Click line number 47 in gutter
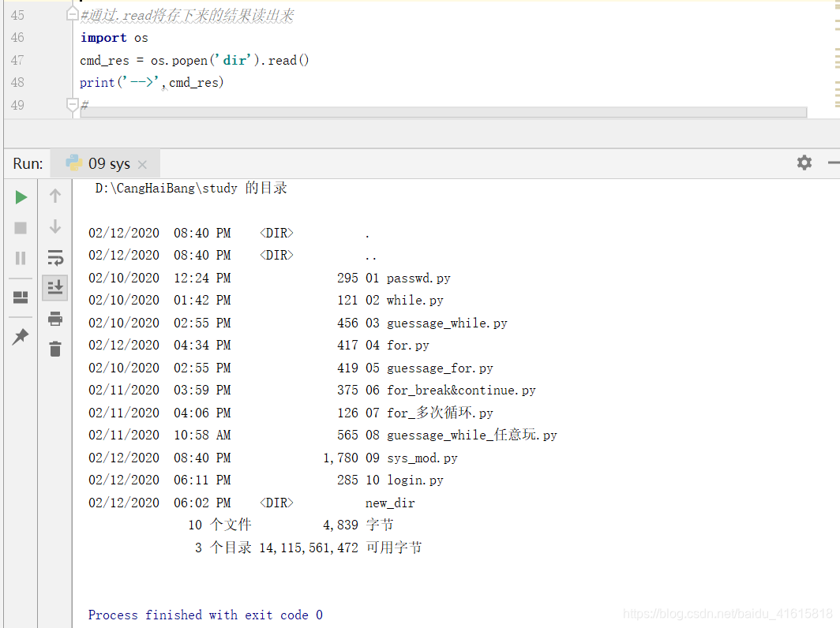The height and width of the screenshot is (628, 840). (x=17, y=60)
